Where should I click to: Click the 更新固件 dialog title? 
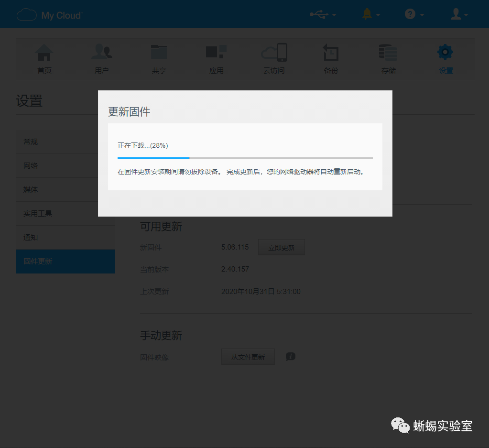[129, 112]
